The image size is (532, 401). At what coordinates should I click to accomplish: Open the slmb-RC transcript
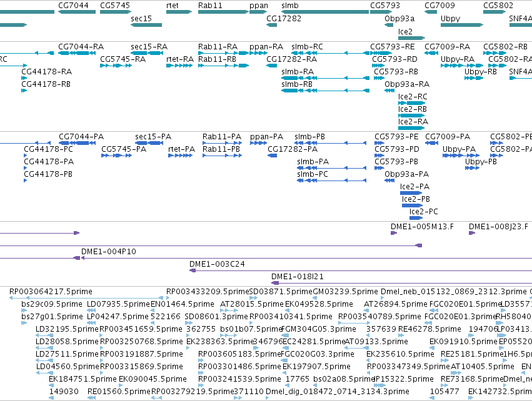tap(331, 53)
